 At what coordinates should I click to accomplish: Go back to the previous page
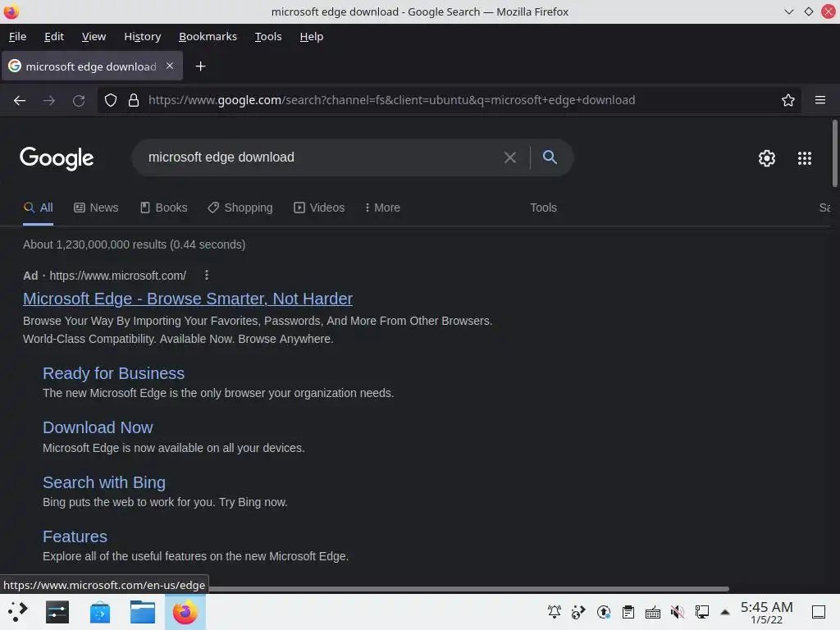point(20,100)
